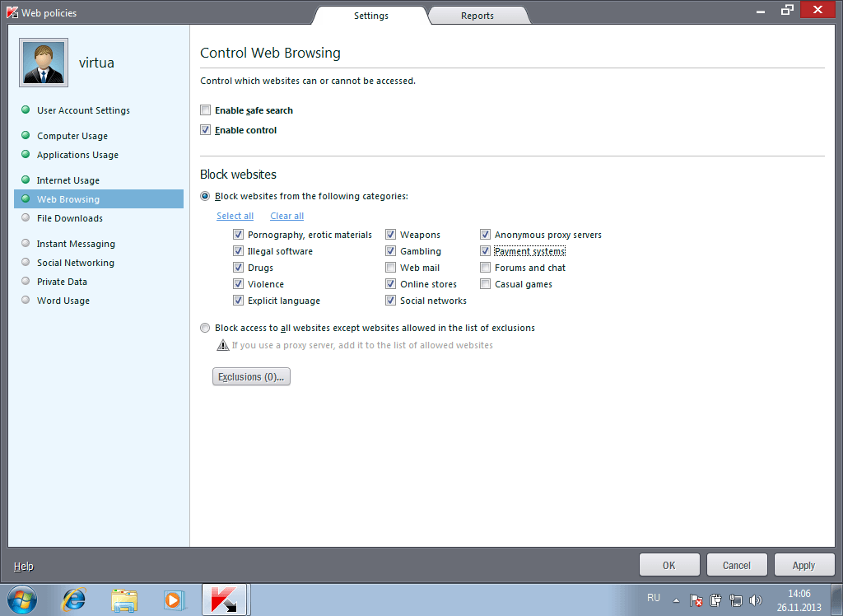
Task: Open User Account Settings section
Action: coord(83,110)
